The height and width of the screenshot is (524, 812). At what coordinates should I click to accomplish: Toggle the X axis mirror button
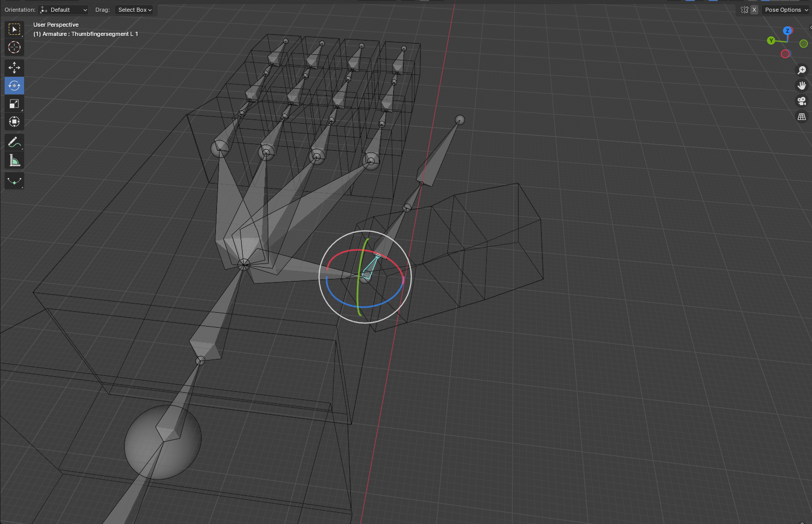pos(754,10)
